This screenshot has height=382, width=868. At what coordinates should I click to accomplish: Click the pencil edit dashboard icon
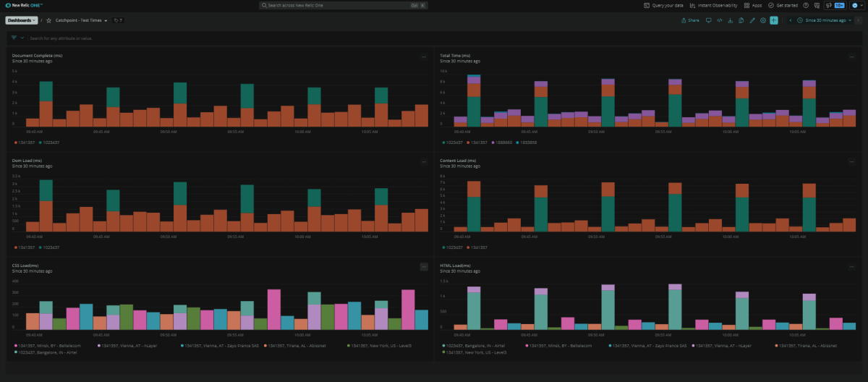[x=752, y=20]
